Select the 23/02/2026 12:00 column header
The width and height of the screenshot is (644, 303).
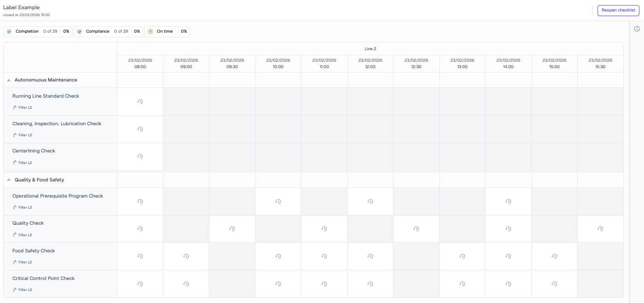(370, 64)
